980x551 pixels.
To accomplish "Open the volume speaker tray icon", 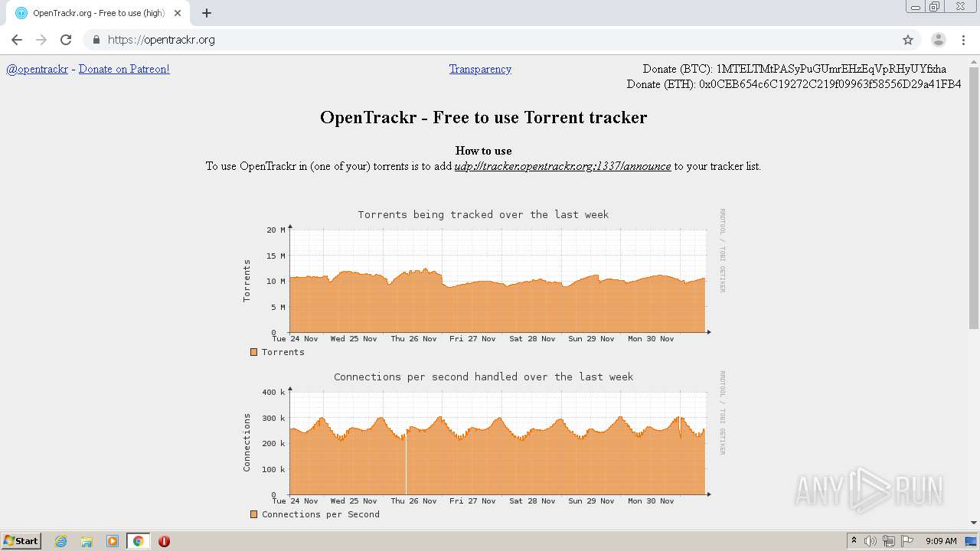I will point(871,541).
